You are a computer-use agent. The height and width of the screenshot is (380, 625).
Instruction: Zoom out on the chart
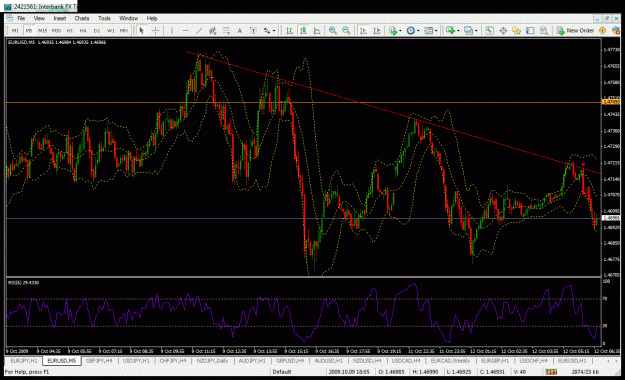(x=346, y=31)
